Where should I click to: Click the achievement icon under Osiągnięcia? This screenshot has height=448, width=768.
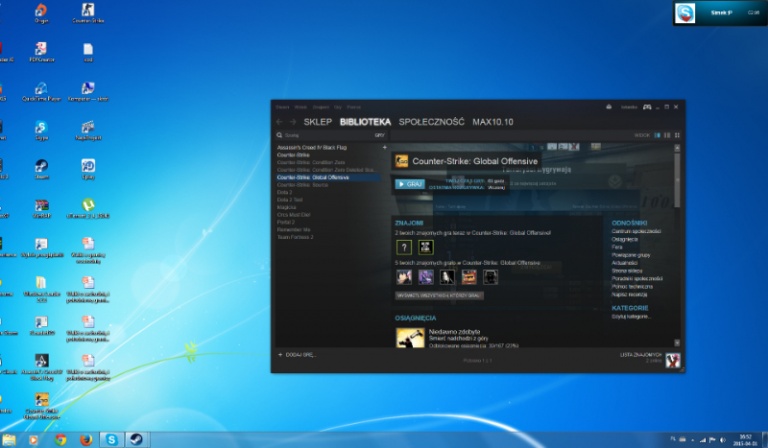(x=409, y=339)
